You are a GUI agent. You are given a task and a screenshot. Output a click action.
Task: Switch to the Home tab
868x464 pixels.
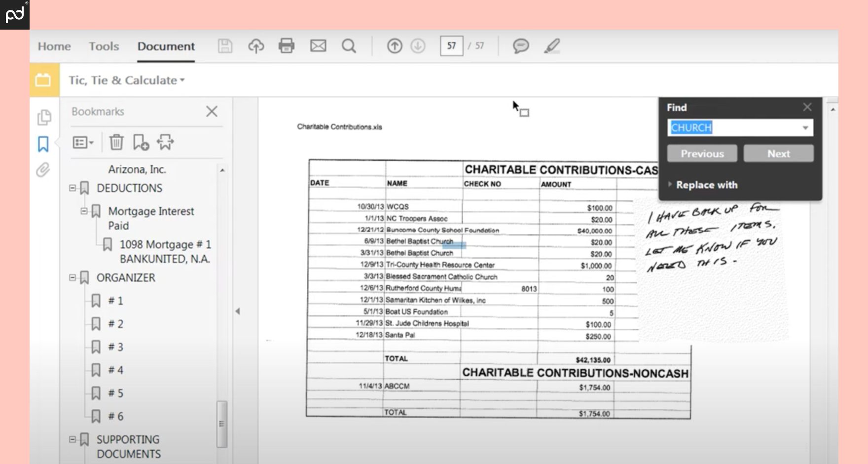coord(54,46)
